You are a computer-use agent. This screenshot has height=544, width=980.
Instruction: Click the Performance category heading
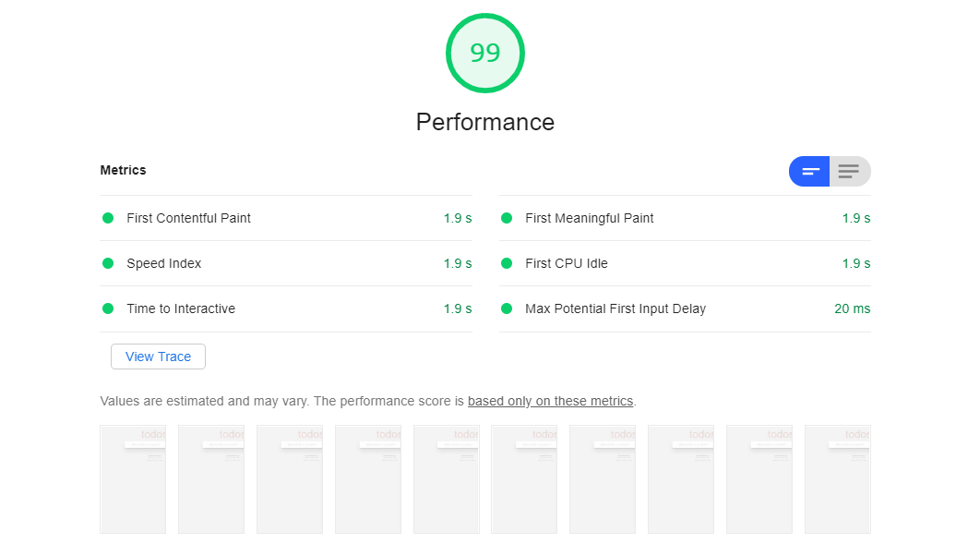[x=485, y=122]
